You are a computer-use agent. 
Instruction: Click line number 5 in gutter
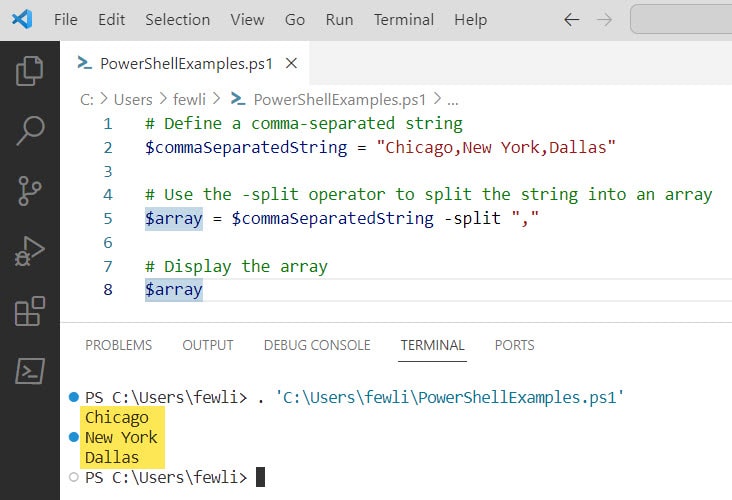108,218
